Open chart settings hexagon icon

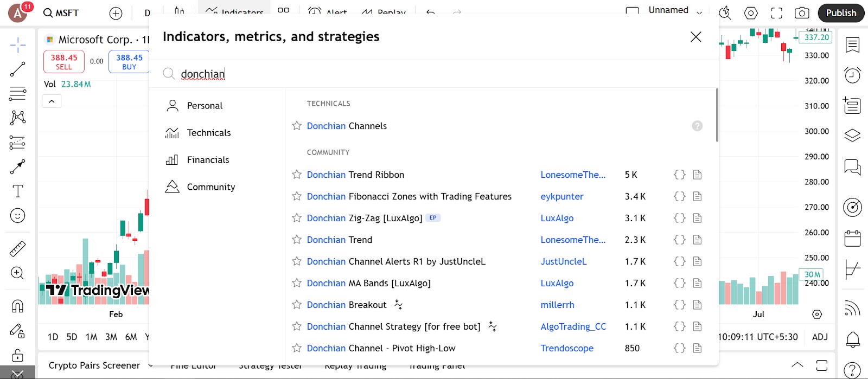[751, 13]
